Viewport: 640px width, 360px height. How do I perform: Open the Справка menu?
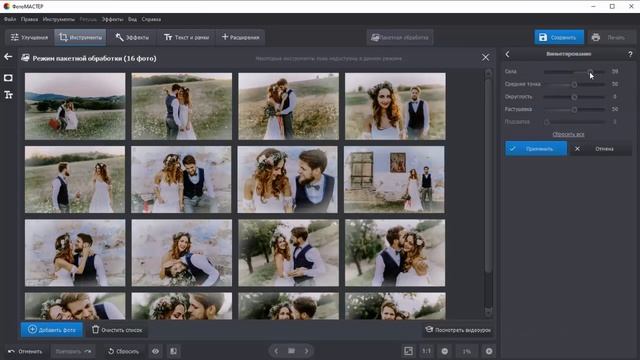151,19
